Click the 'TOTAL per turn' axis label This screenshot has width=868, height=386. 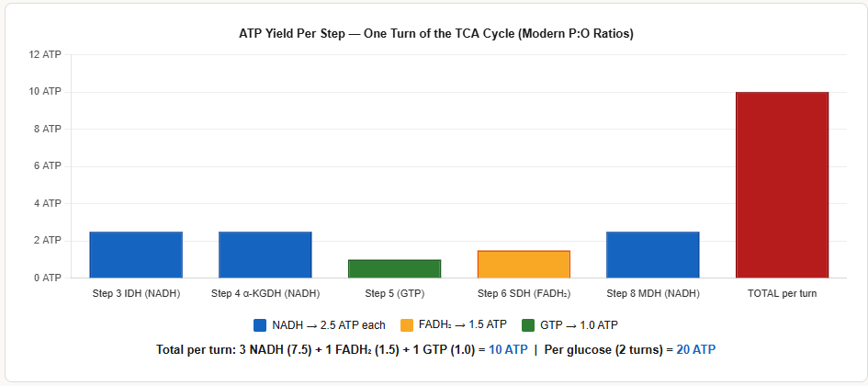click(x=783, y=294)
